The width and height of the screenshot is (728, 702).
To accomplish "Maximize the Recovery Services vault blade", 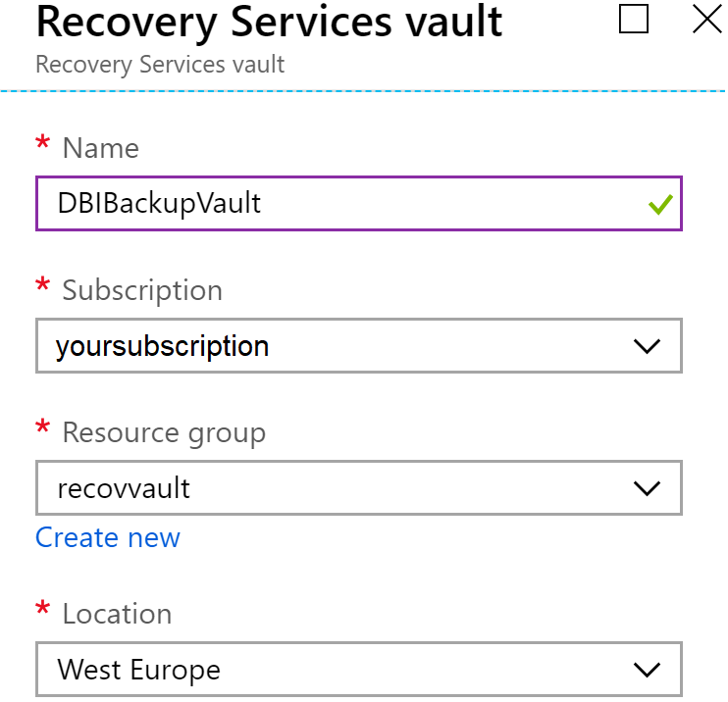I will pos(634,19).
